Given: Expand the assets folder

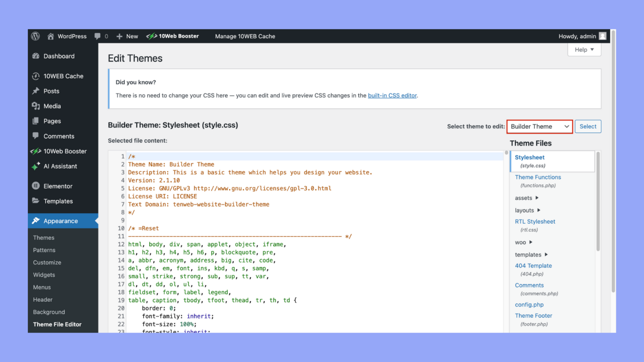Looking at the screenshot, I should tap(526, 198).
